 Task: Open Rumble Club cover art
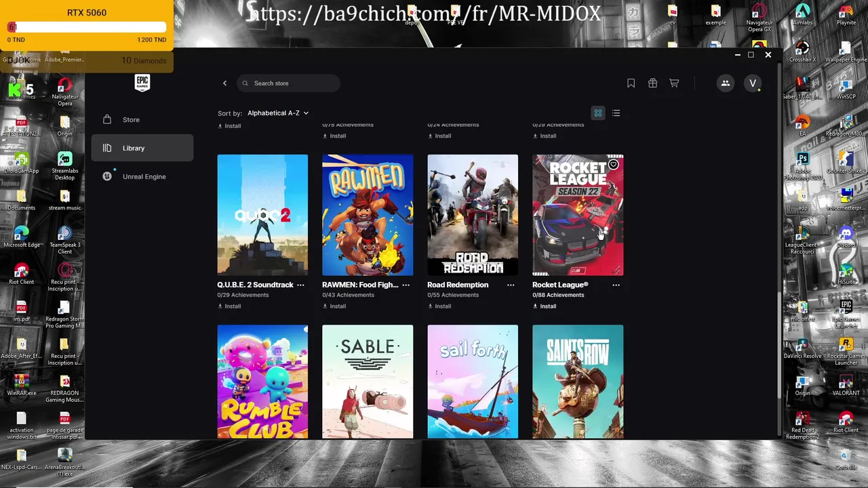coord(262,382)
